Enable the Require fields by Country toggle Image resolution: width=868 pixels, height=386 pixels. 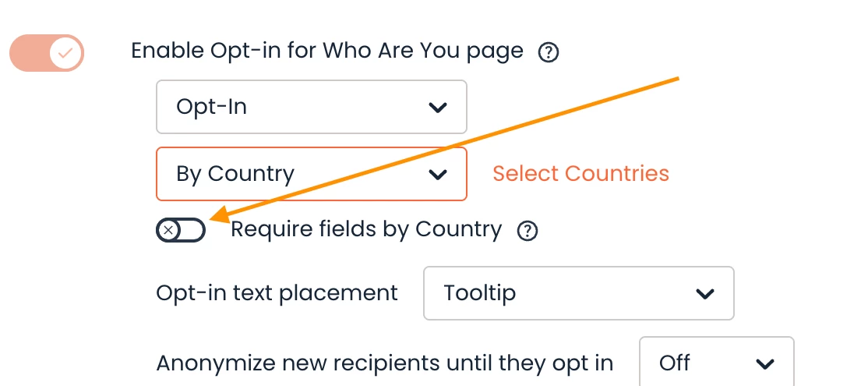pyautogui.click(x=181, y=230)
